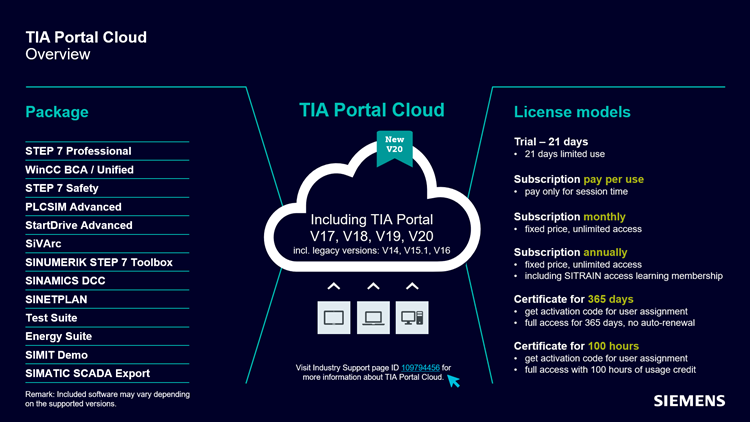Click Certificate for 365 days license
Viewport: 750px width, 422px height.
(x=574, y=299)
